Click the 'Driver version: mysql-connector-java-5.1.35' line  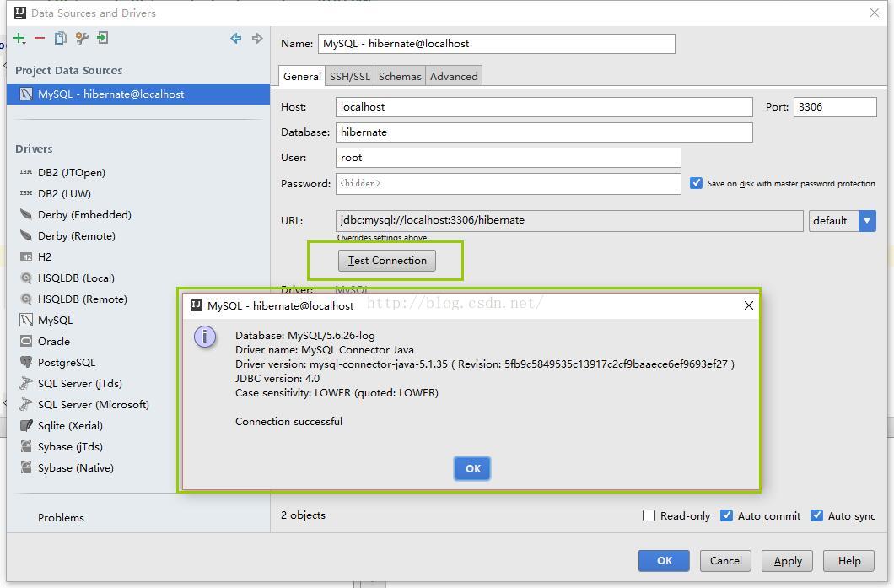coord(485,364)
